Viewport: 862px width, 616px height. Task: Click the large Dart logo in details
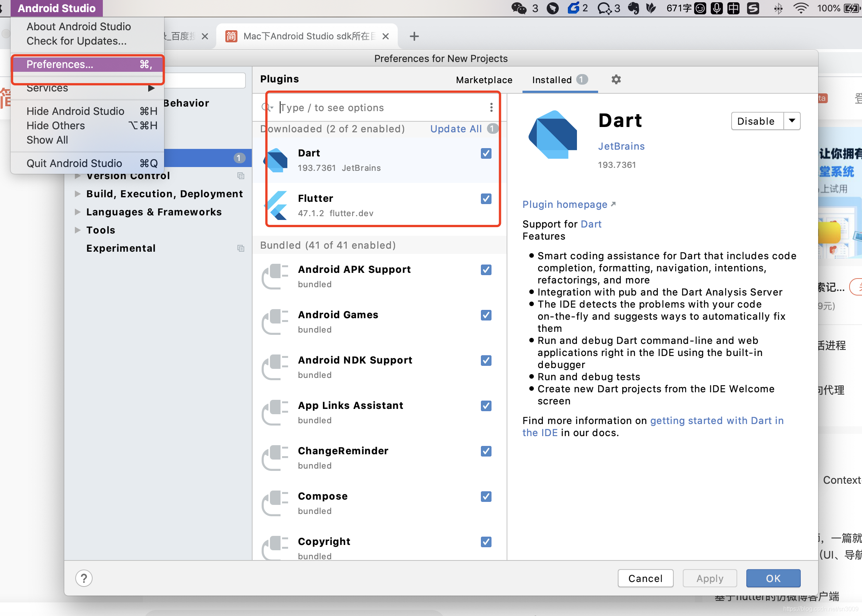[x=553, y=134]
